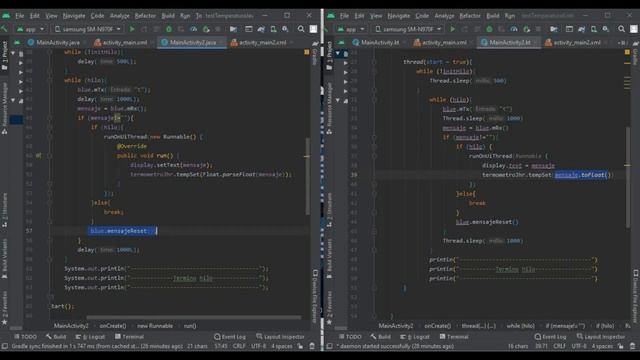Open Project Structure icon in right window

553,29
